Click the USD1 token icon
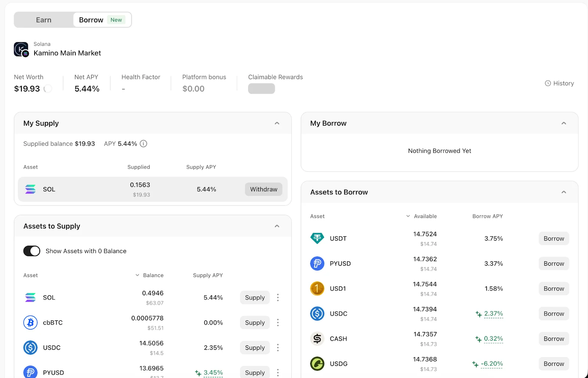 pyautogui.click(x=317, y=289)
